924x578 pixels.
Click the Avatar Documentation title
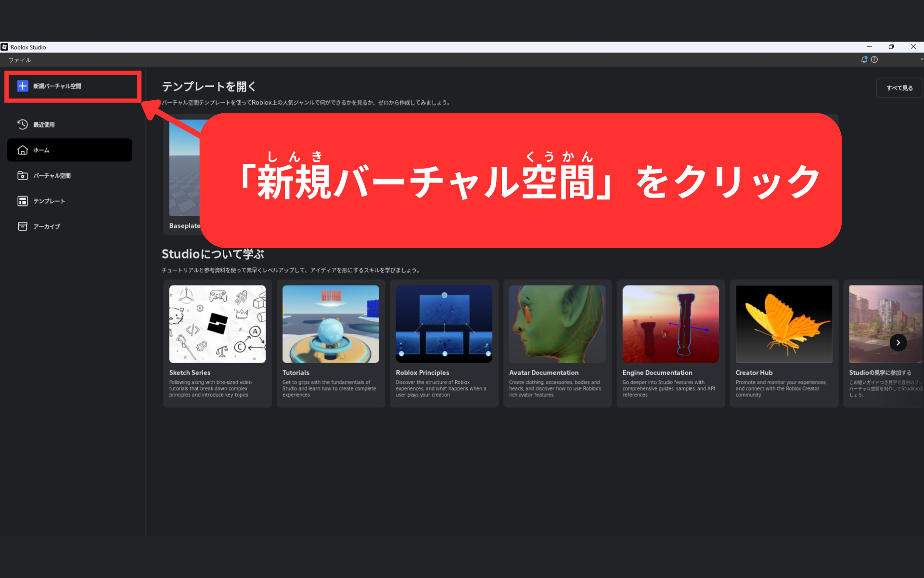tap(544, 372)
